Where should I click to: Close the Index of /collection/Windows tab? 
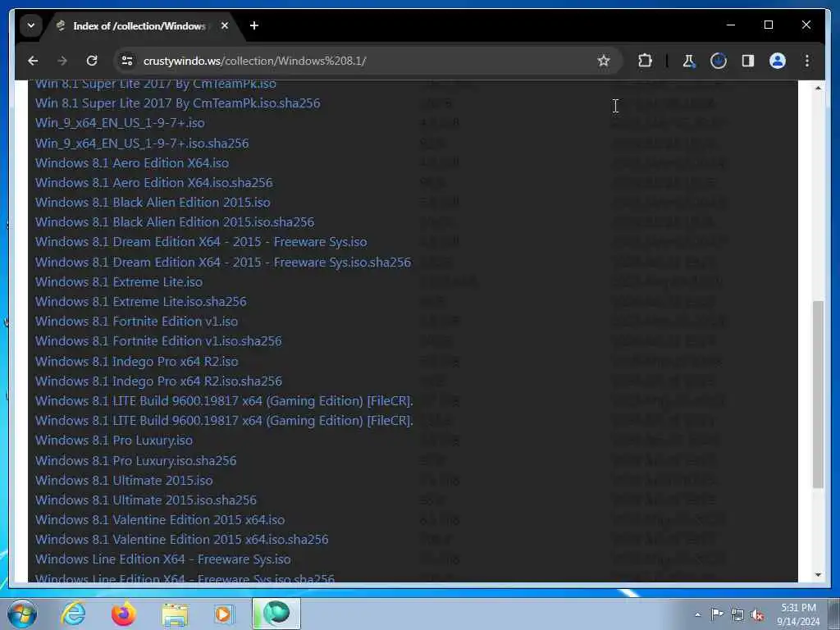pos(225,25)
